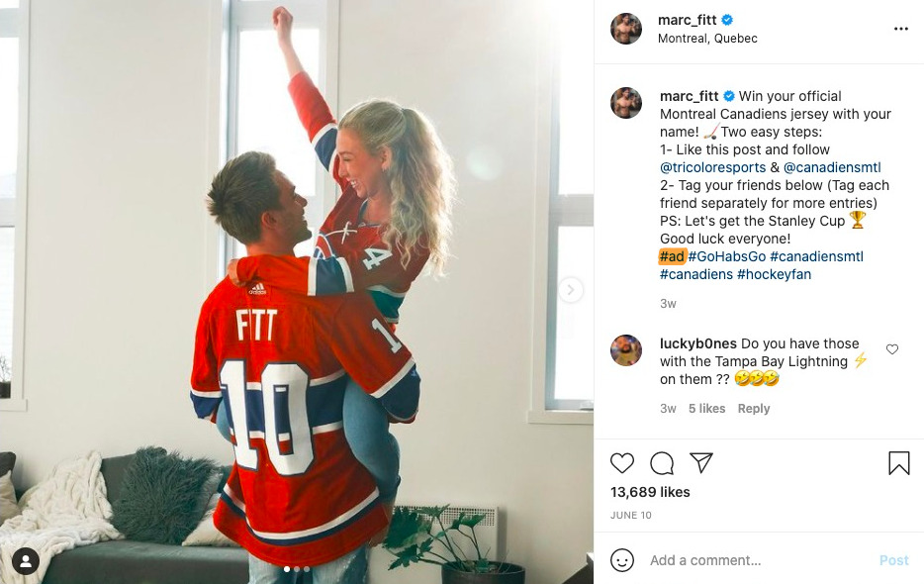The image size is (924, 584).
Task: Open the @canadiensmtl profile mention
Action: pyautogui.click(x=831, y=167)
